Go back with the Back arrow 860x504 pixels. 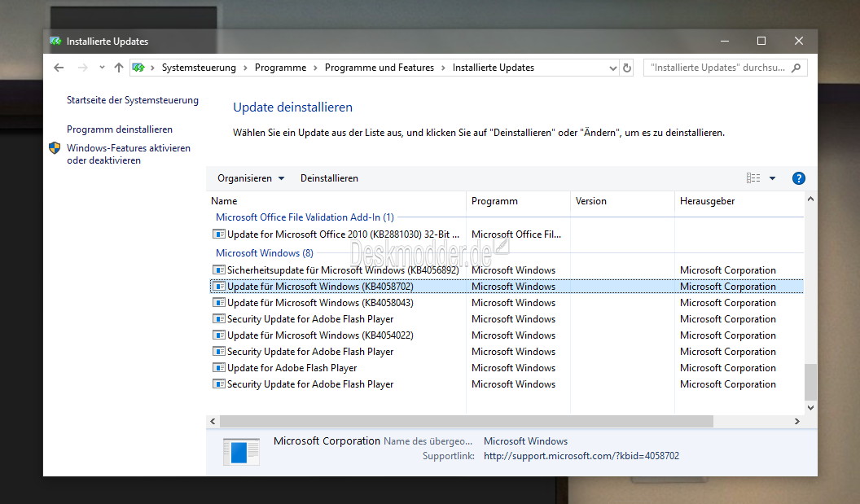point(59,68)
